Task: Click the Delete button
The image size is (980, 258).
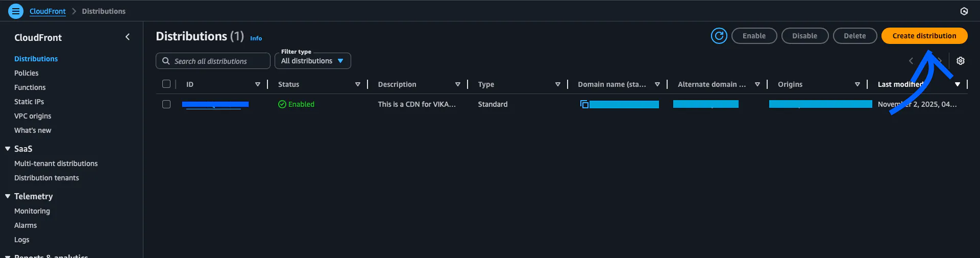Action: tap(854, 36)
